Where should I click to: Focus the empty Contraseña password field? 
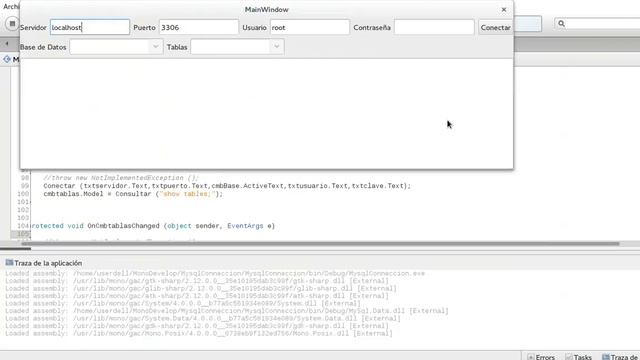point(434,27)
